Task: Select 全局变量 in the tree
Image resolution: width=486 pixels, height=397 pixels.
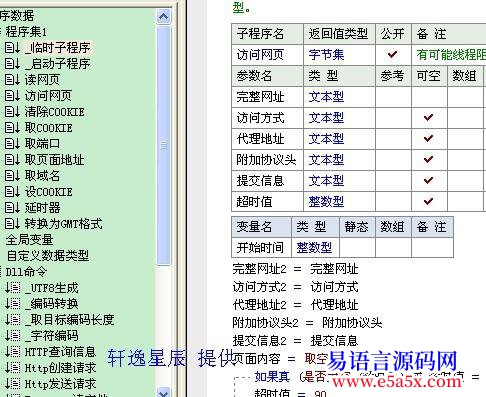Action: tap(29, 240)
